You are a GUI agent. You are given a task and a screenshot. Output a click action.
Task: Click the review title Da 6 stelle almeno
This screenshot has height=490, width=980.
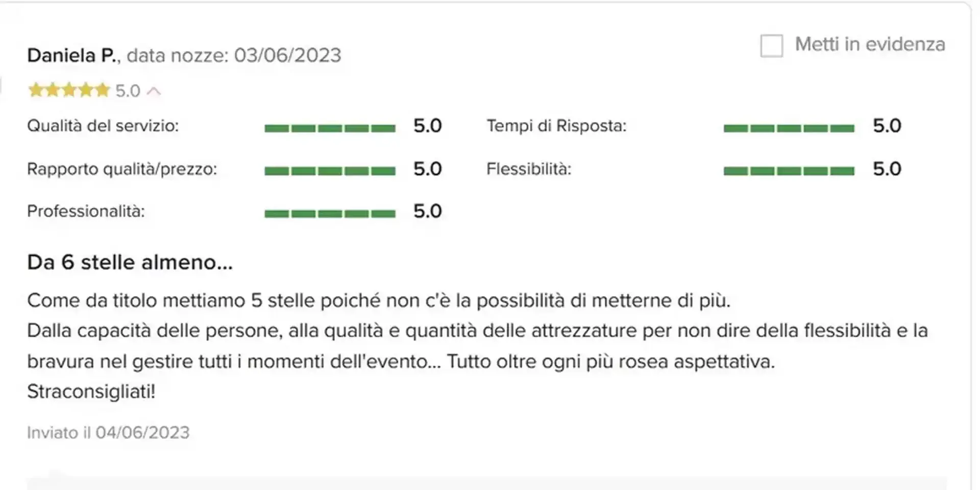click(x=130, y=262)
